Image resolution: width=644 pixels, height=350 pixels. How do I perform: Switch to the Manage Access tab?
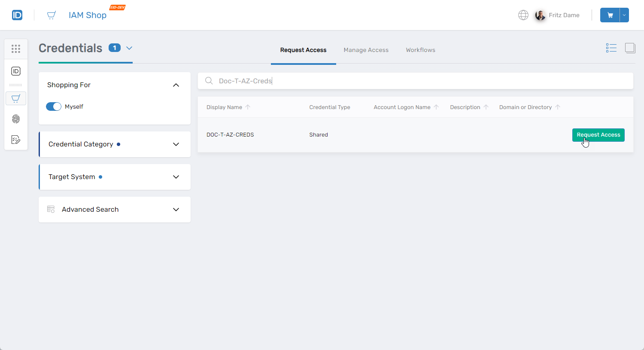(366, 50)
